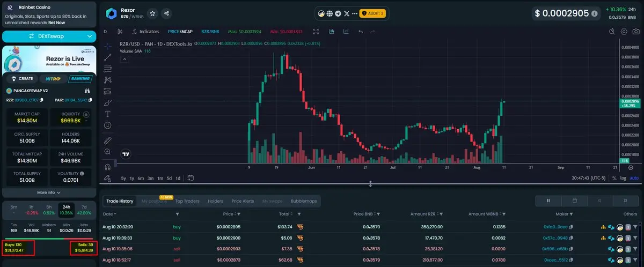This screenshot has width=644, height=267.
Task: Select the ruler measure tool
Action: click(108, 140)
